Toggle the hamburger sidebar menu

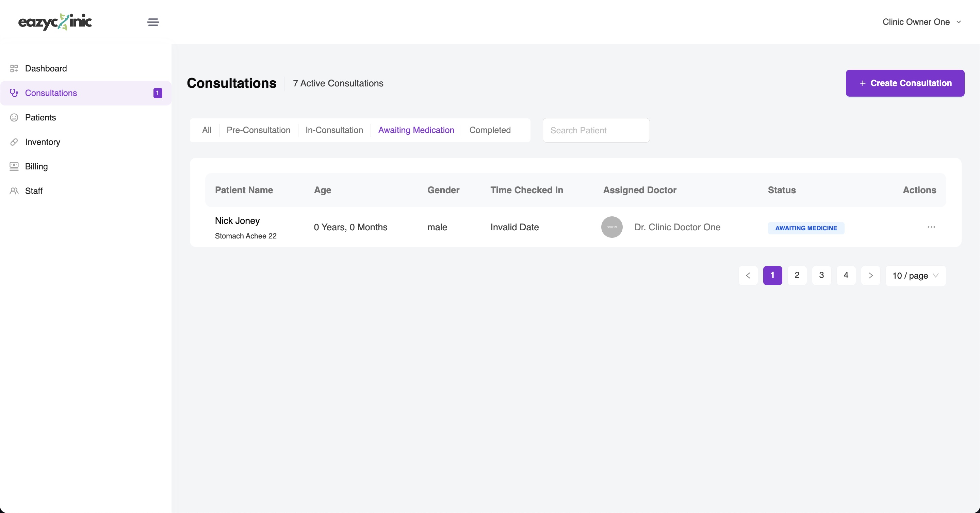pos(153,22)
